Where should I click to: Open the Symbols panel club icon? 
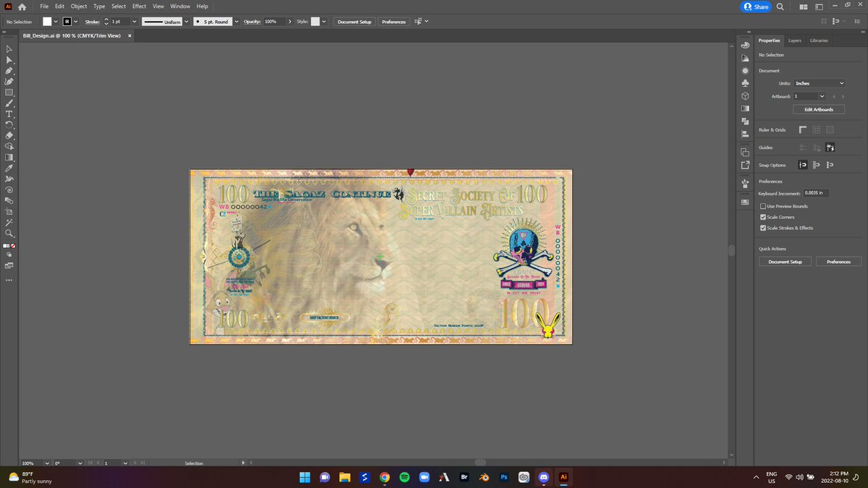745,83
